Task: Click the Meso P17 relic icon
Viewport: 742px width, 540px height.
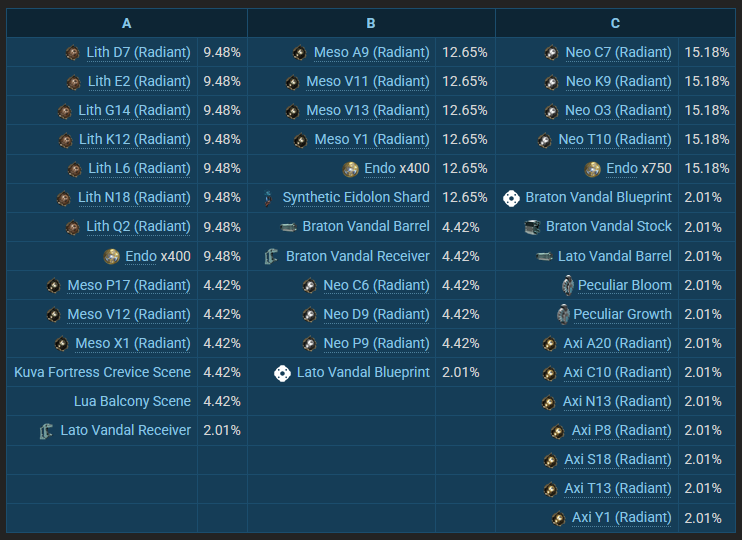Action: (x=53, y=286)
